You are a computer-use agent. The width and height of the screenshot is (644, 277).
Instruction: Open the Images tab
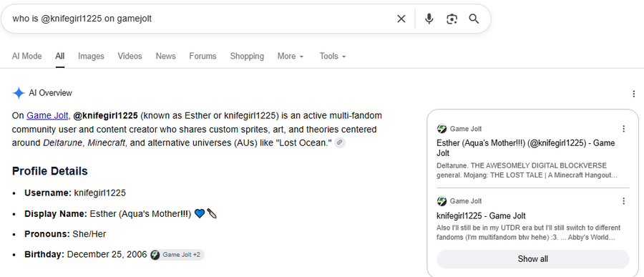point(91,57)
